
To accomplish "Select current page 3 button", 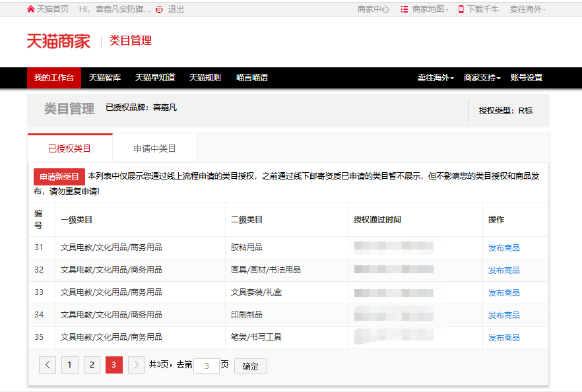I will tap(114, 365).
